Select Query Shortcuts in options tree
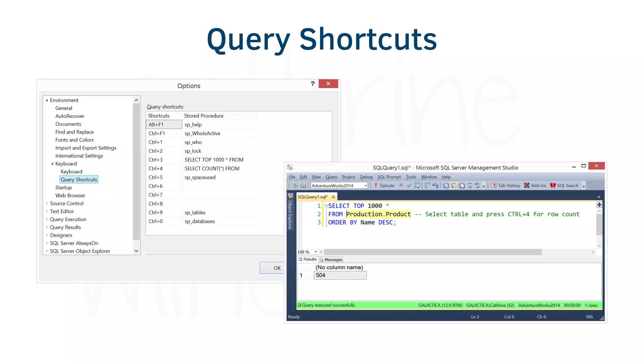Image resolution: width=644 pixels, height=362 pixels. pos(79,179)
